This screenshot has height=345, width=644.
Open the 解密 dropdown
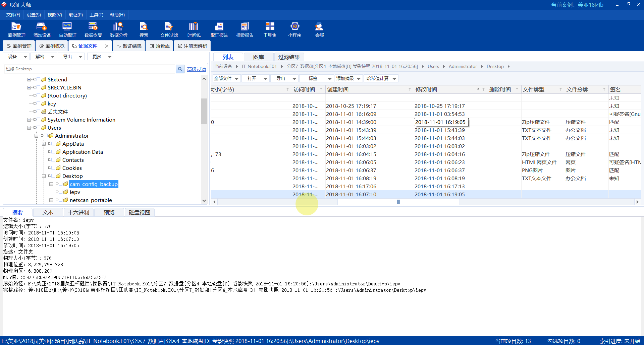click(44, 57)
